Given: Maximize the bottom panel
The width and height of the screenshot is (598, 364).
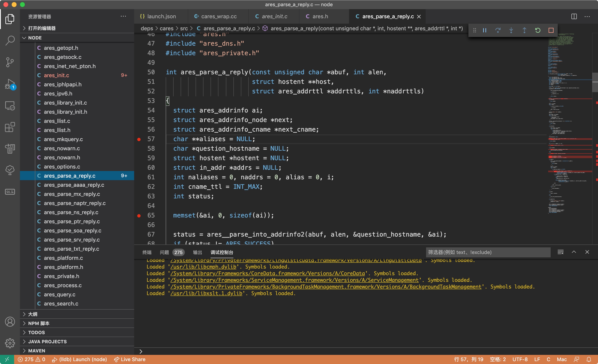Looking at the screenshot, I should (x=574, y=252).
